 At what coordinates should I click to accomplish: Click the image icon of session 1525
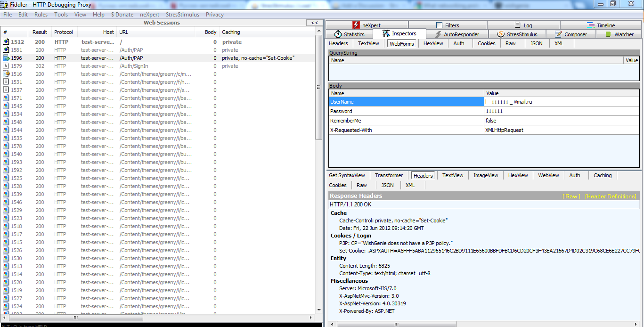tap(6, 178)
